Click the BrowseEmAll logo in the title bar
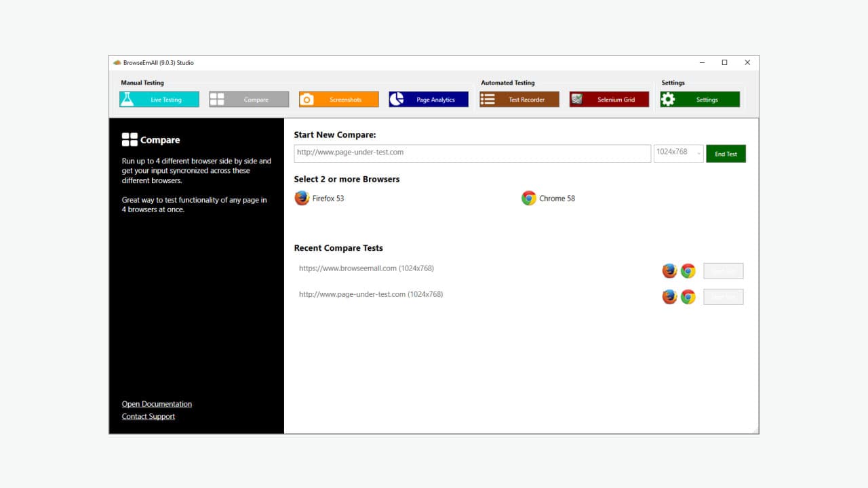The width and height of the screenshot is (868, 488). (116, 62)
